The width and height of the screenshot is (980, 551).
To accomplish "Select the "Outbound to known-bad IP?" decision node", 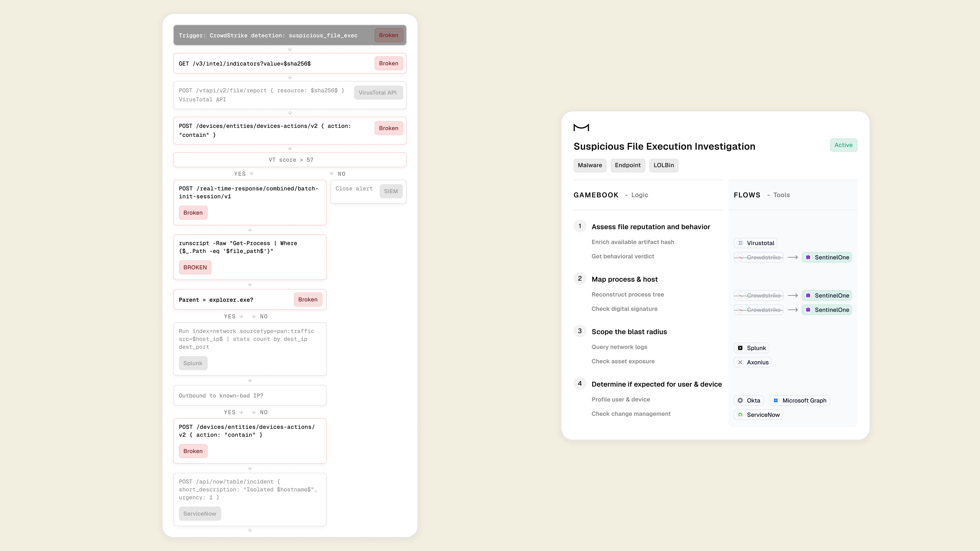I will (x=250, y=396).
